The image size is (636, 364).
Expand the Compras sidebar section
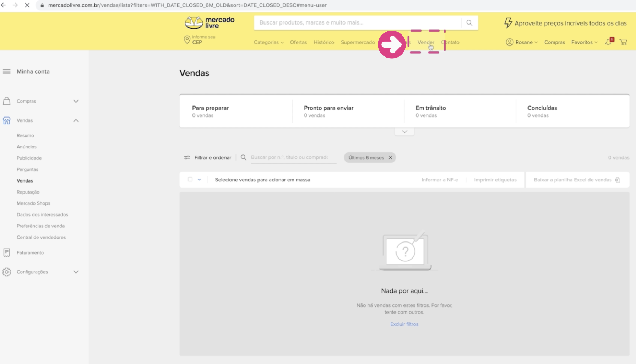pos(76,101)
